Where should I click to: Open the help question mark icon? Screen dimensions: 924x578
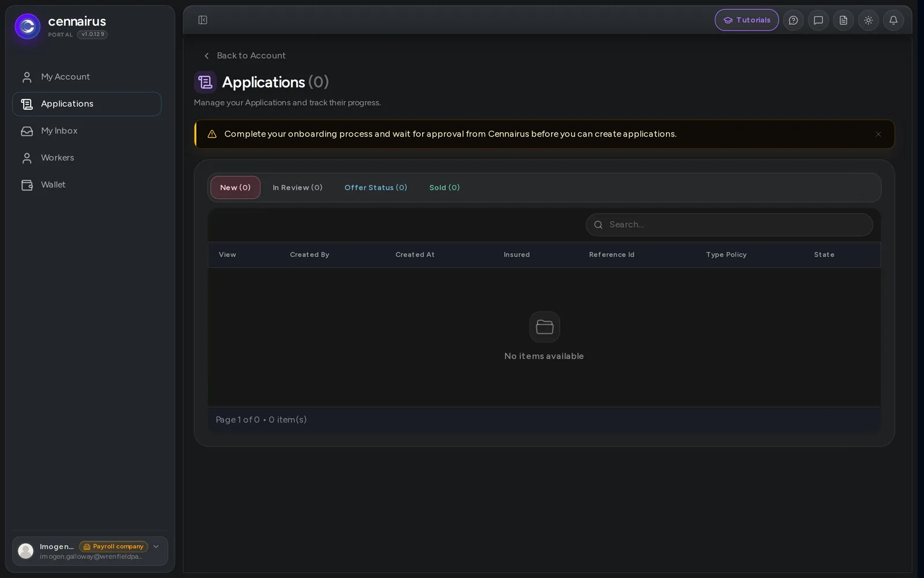tap(793, 20)
